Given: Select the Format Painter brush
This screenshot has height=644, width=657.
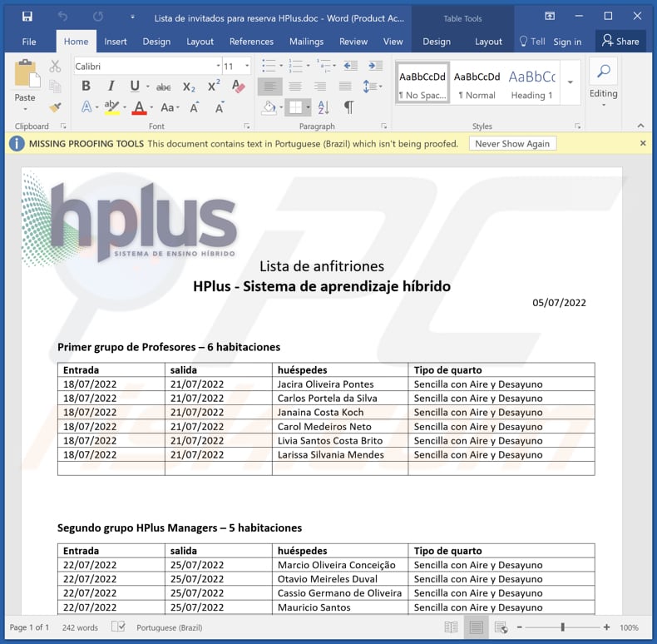Looking at the screenshot, I should (x=55, y=107).
